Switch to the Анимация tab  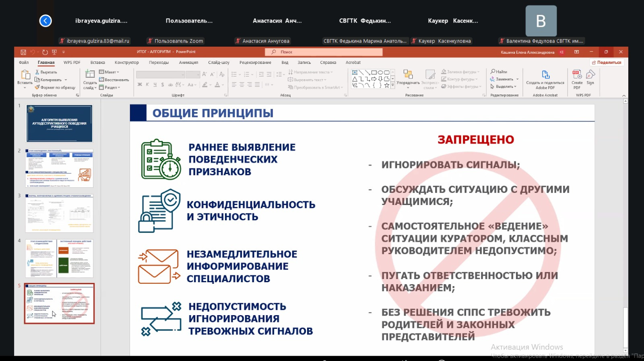[x=188, y=63]
